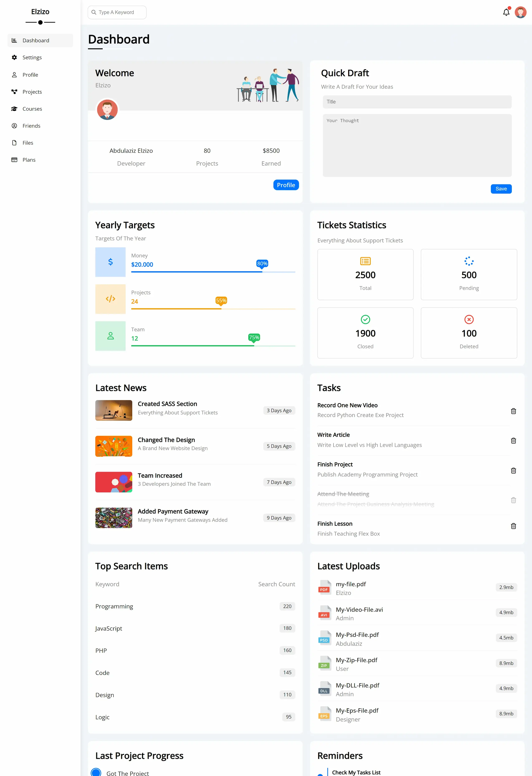The image size is (532, 776).
Task: Click the Total tickets list icon
Action: point(365,261)
